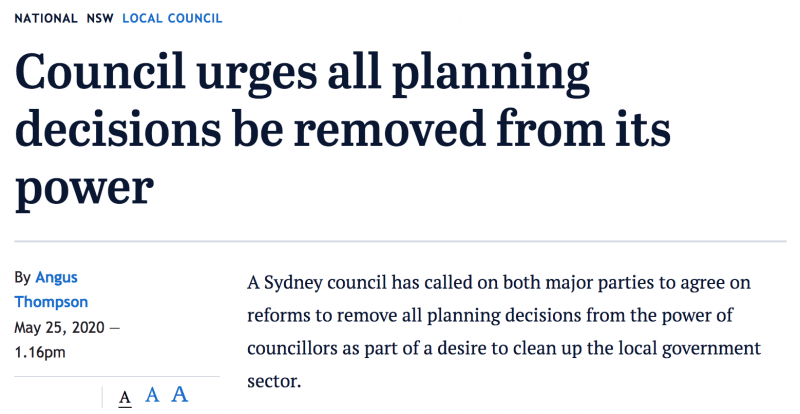Open the NSW section breadcrumb

point(100,18)
